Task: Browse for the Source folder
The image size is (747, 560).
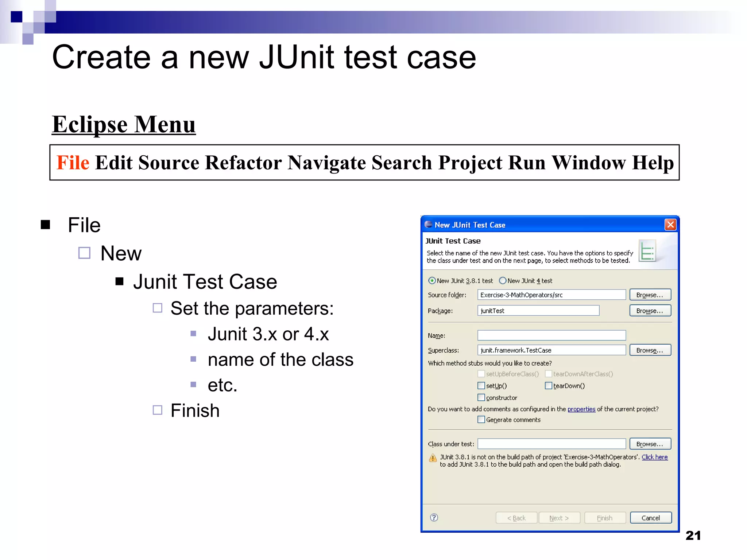Action: tap(650, 295)
